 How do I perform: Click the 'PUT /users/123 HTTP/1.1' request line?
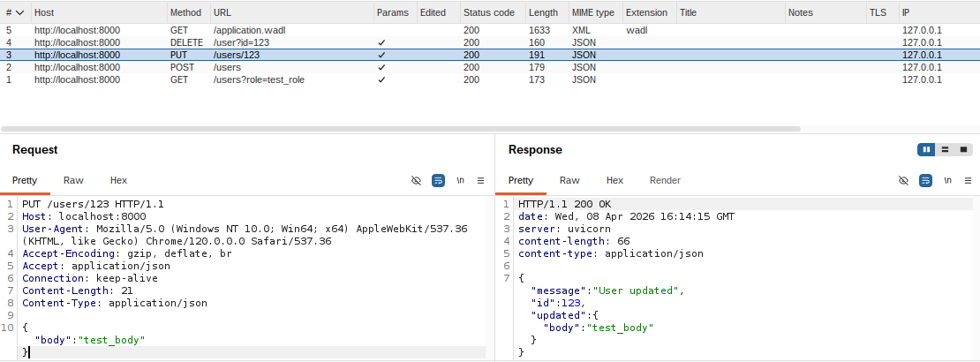click(93, 205)
